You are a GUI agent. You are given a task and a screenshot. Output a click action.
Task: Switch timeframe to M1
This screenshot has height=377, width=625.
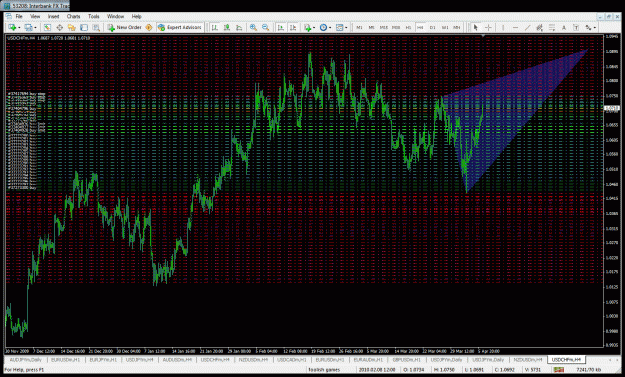tap(360, 27)
